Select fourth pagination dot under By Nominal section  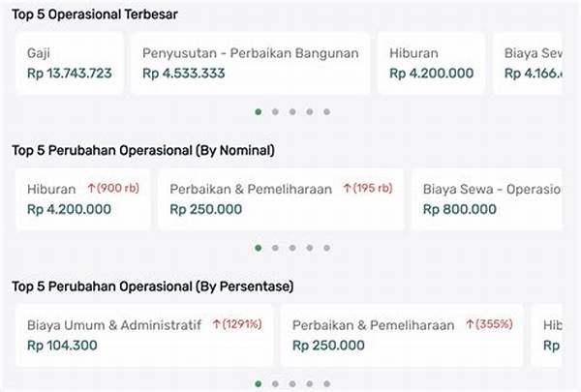click(x=309, y=248)
